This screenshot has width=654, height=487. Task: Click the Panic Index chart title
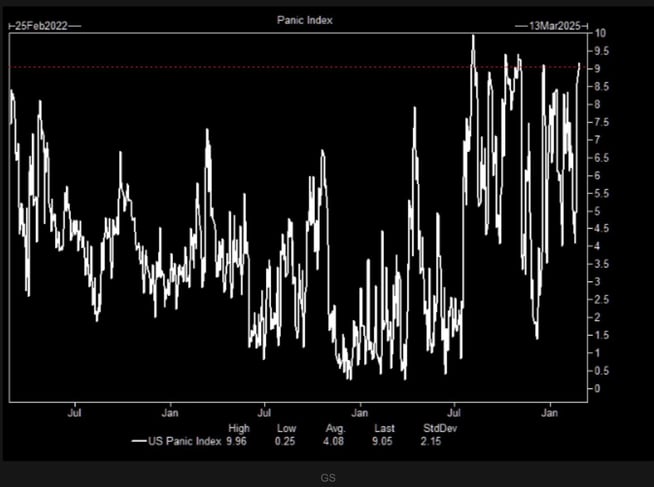(x=304, y=20)
